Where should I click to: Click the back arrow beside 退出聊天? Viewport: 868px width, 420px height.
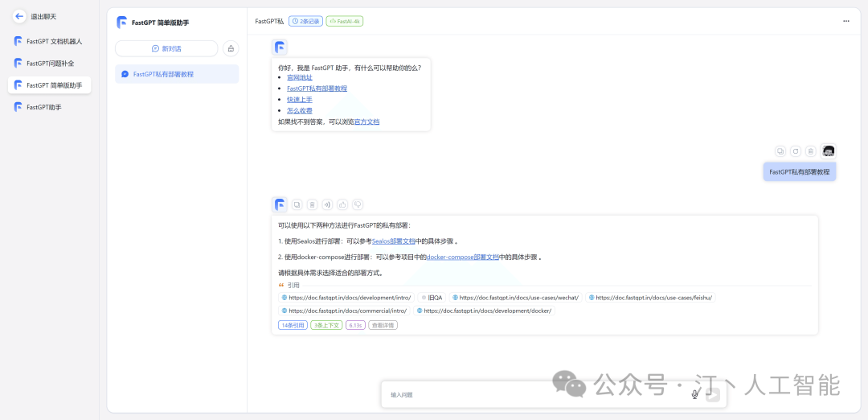click(19, 16)
